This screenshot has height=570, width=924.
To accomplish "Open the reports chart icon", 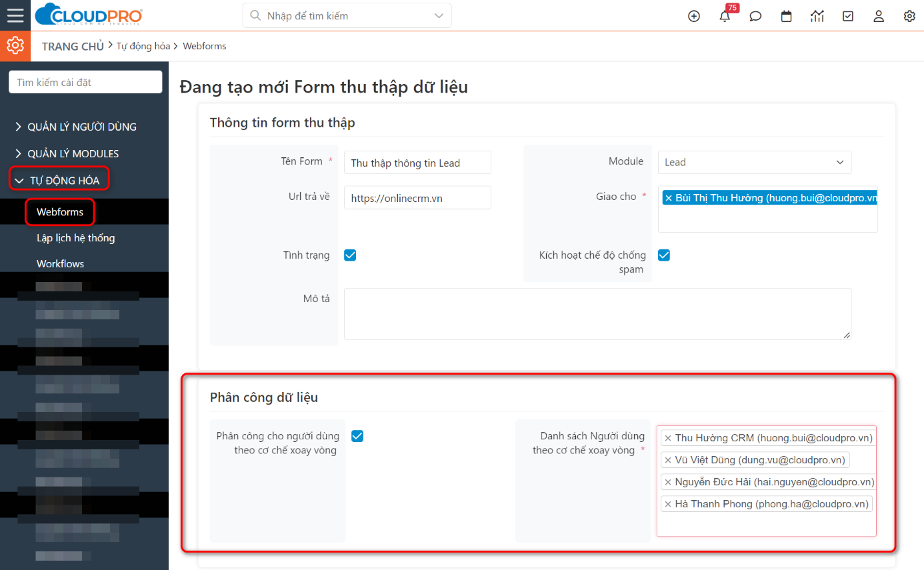I will 817,16.
